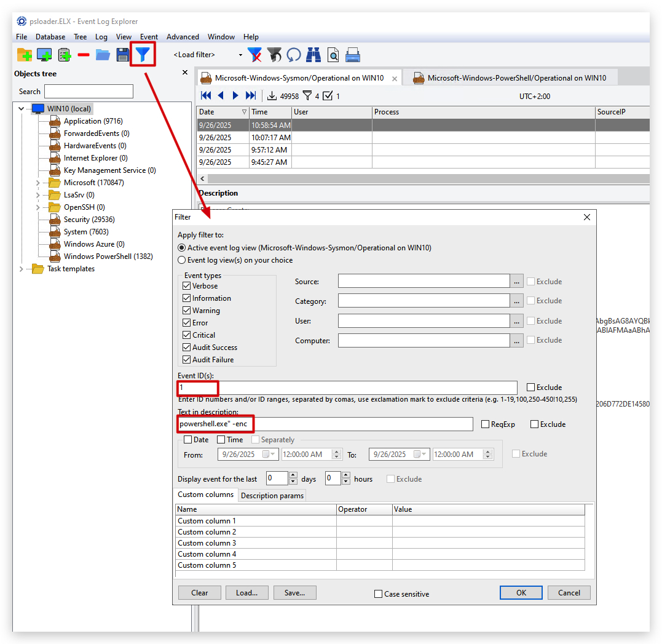Image resolution: width=662 pixels, height=644 pixels.
Task: Expand the LsaSrv tree node
Action: [x=38, y=195]
